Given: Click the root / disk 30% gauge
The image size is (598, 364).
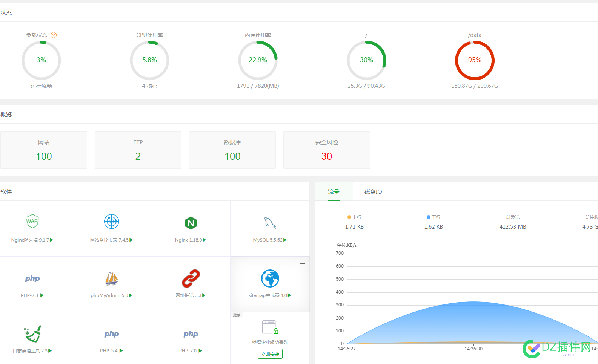Looking at the screenshot, I should coord(366,60).
